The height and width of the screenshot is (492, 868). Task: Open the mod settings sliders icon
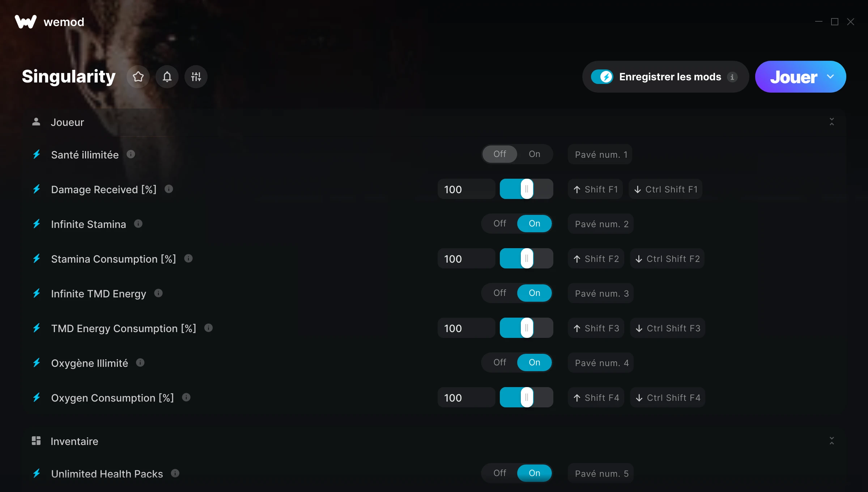click(196, 77)
